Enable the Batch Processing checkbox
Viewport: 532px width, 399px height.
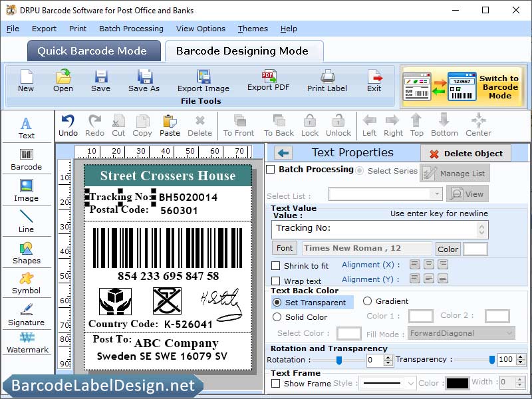tap(271, 170)
